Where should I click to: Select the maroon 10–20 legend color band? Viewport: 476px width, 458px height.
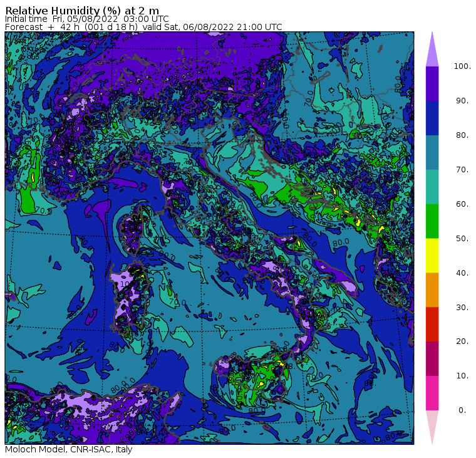[x=432, y=359]
